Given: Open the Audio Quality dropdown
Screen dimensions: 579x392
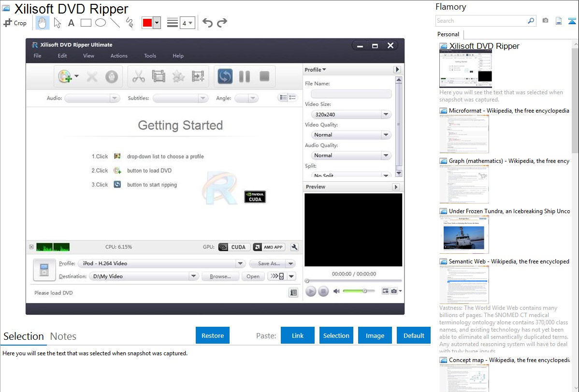Looking at the screenshot, I should 351,156.
